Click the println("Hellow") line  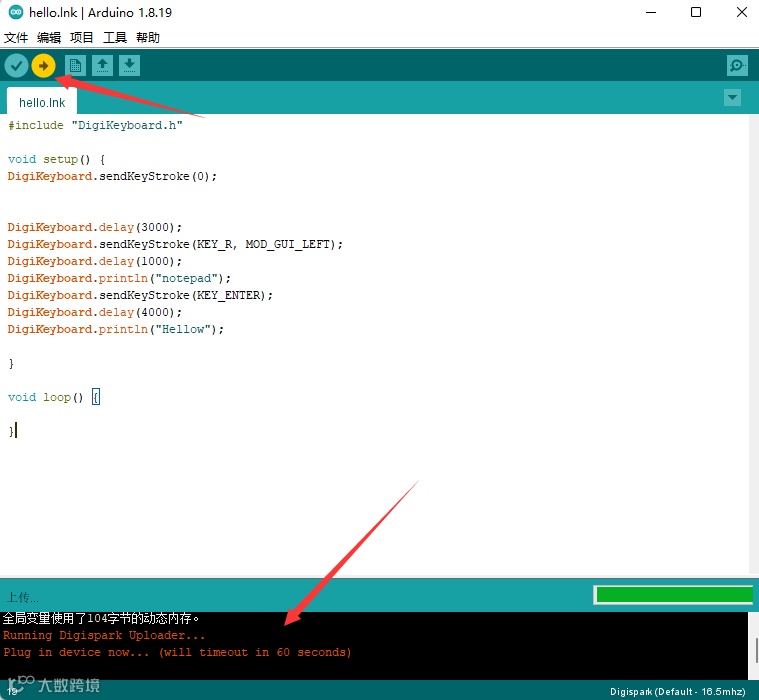(x=116, y=329)
